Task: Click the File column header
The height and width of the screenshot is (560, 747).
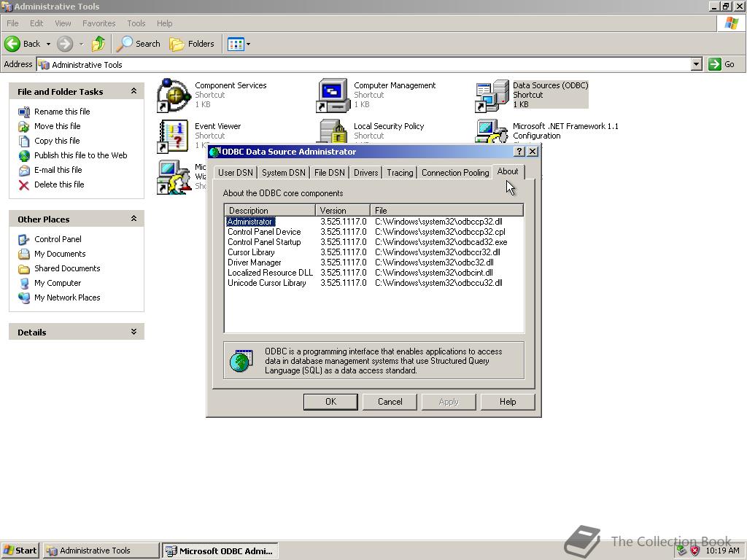Action: coord(447,211)
